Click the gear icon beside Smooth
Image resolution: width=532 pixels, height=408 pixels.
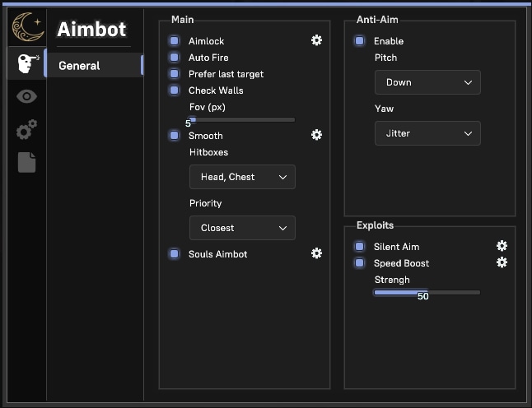click(x=316, y=135)
